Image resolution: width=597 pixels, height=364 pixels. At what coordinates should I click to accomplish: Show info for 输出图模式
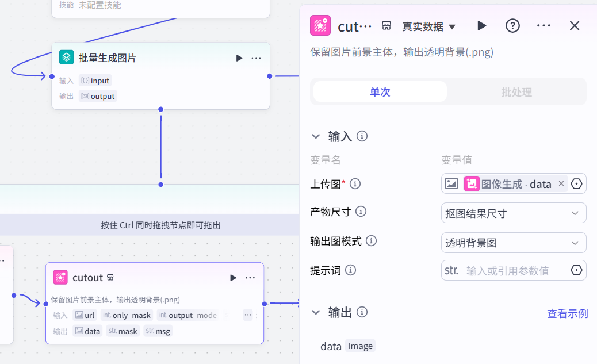(371, 240)
